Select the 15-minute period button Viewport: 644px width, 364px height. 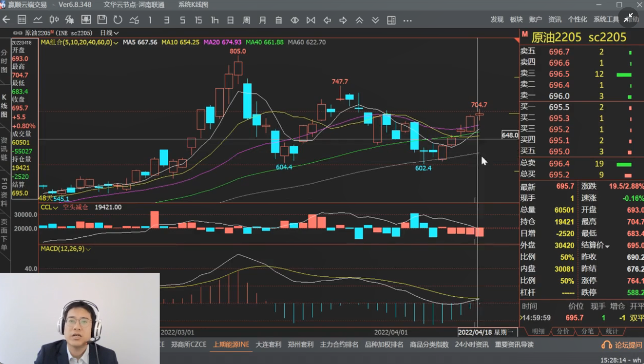pos(198,20)
